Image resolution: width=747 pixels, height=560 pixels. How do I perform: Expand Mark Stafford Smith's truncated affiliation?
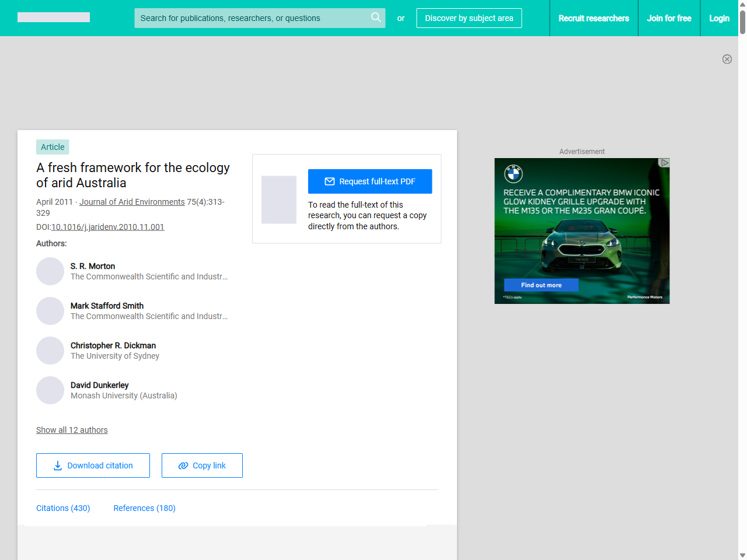coord(149,316)
